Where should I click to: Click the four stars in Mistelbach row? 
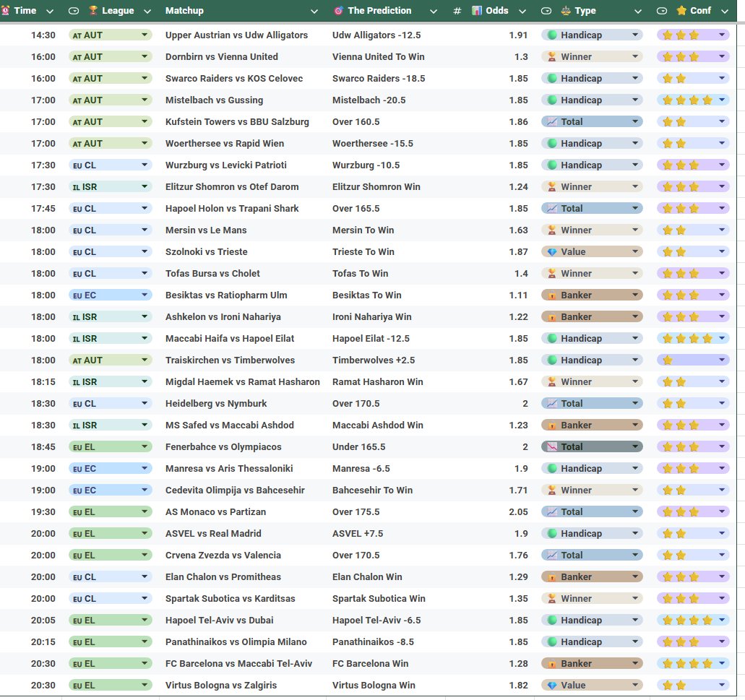687,100
